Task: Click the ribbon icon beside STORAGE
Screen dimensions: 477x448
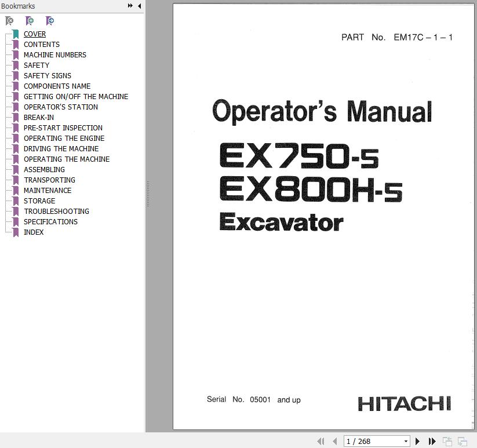Action: [x=16, y=201]
